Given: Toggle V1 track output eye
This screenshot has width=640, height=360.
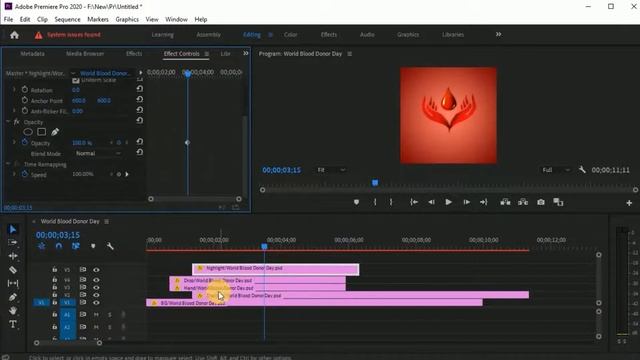Looking at the screenshot, I should [x=96, y=302].
